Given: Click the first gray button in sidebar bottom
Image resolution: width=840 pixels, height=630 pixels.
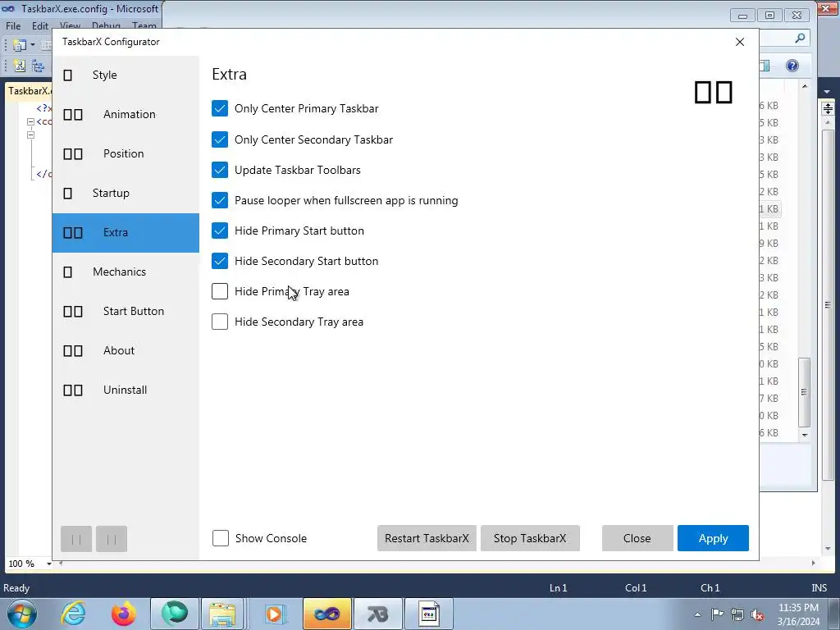Looking at the screenshot, I should point(76,539).
